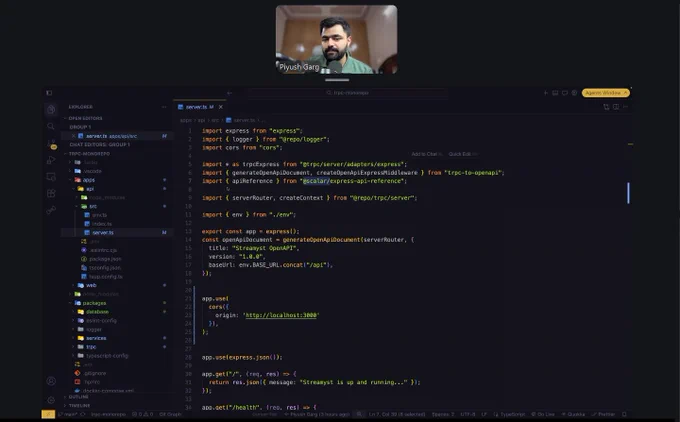
Task: Collapse the apps folder
Action: (88, 180)
